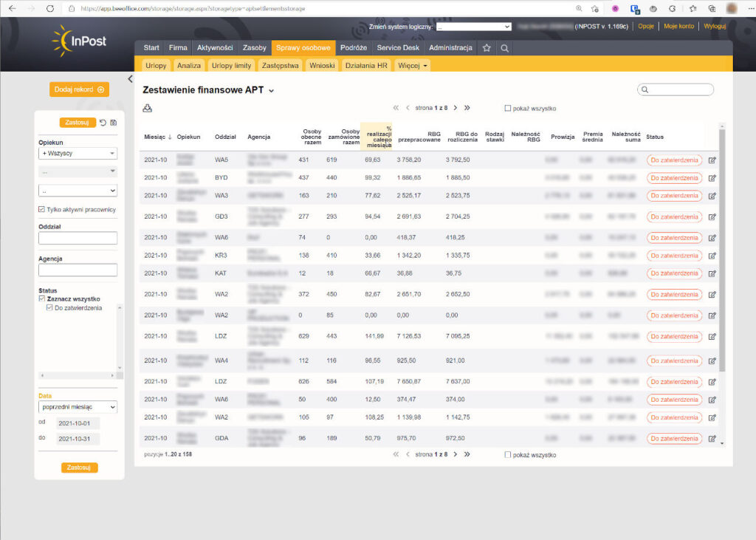Expand the Data 'poprzedni miesiąc' dropdown
The image size is (756, 540).
(x=78, y=407)
